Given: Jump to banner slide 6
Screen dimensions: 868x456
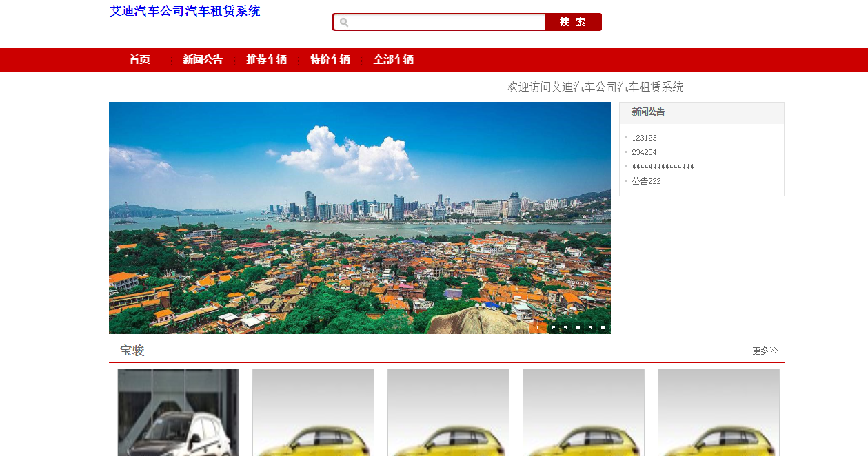Looking at the screenshot, I should [603, 328].
